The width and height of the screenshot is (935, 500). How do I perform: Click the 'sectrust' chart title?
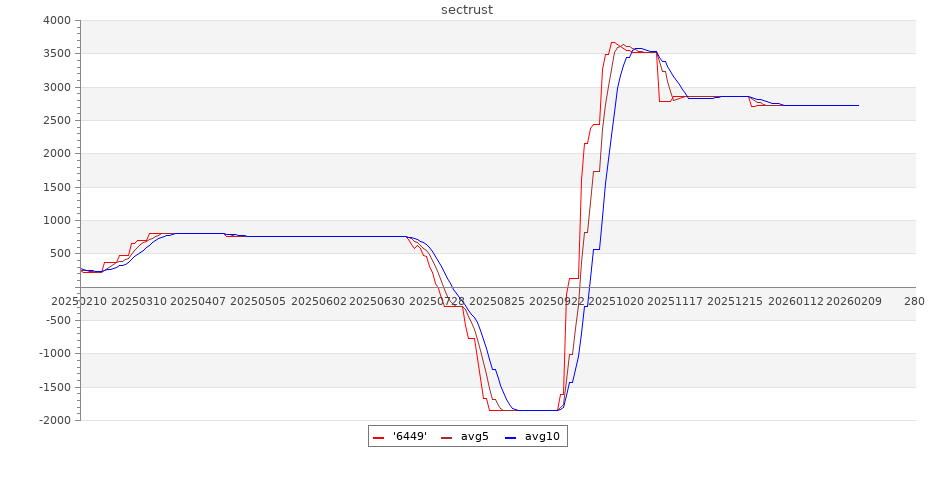[467, 10]
